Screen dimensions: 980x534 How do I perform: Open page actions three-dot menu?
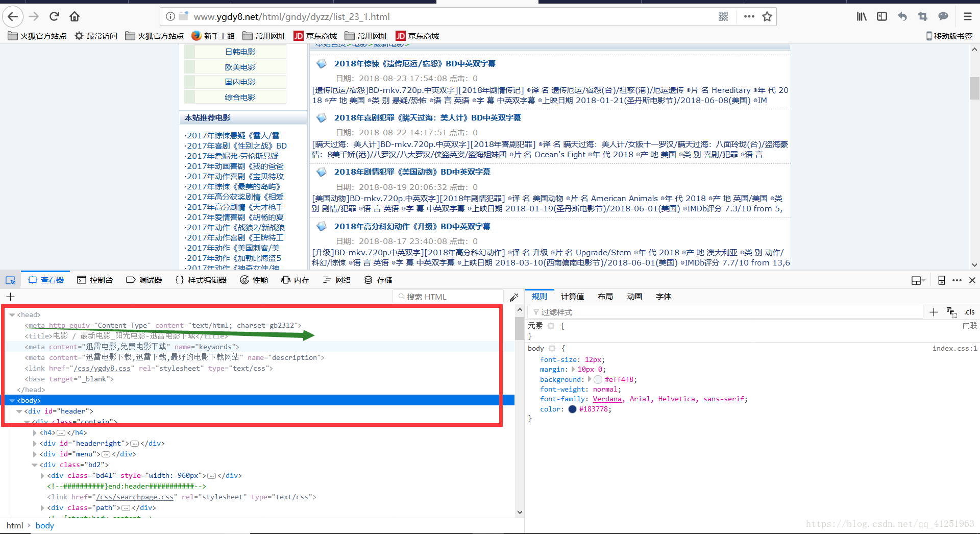click(x=749, y=16)
